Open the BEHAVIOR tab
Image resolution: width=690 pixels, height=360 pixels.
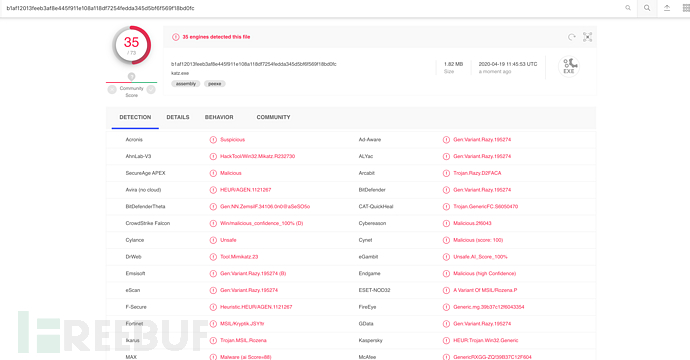point(219,117)
